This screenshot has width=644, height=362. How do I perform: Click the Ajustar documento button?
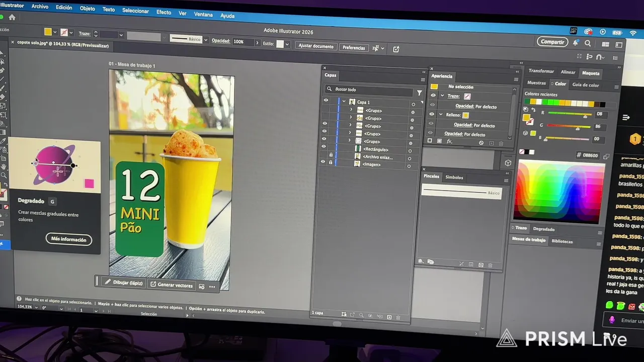point(316,46)
